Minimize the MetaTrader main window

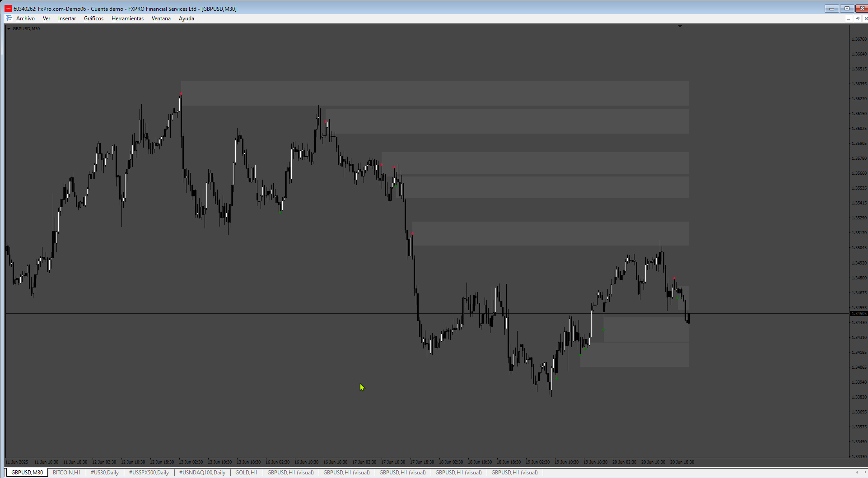tap(831, 9)
